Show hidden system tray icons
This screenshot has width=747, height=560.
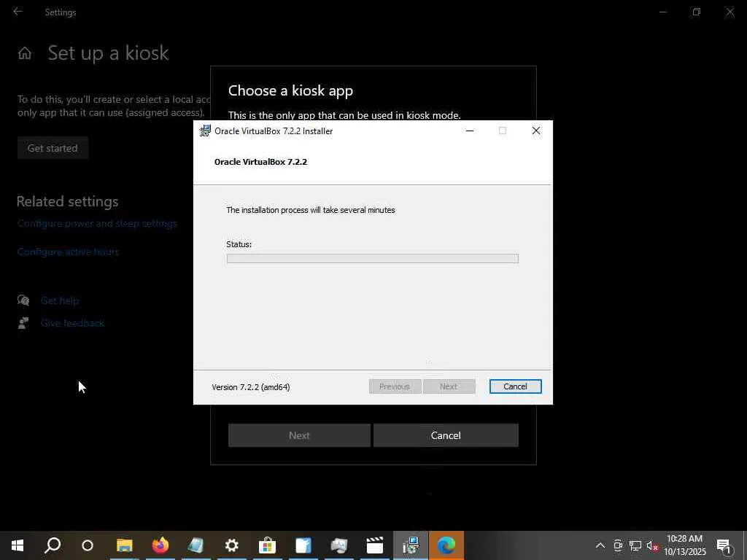(x=600, y=545)
